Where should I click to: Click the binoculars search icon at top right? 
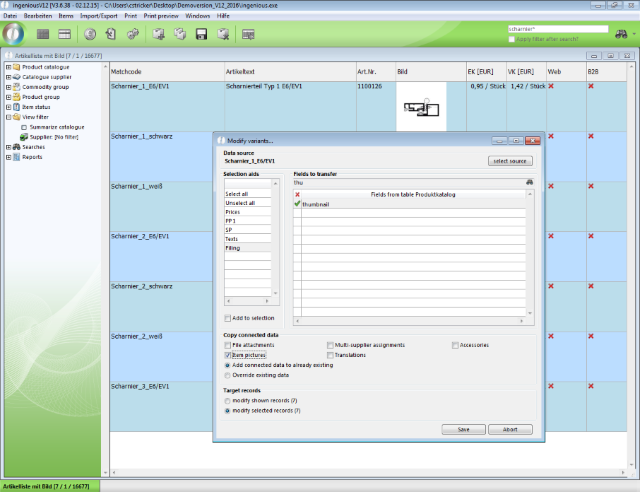(621, 33)
